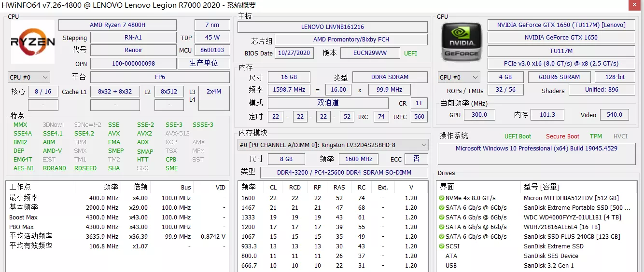Screen dimensions: 644x272
Task: Click the module size 8 GB value
Action: pos(286,159)
